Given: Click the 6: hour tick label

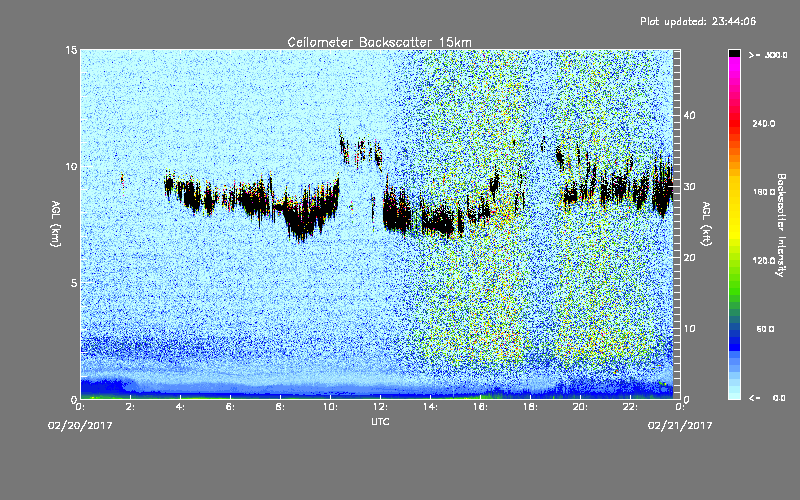Looking at the screenshot, I should (x=230, y=407).
